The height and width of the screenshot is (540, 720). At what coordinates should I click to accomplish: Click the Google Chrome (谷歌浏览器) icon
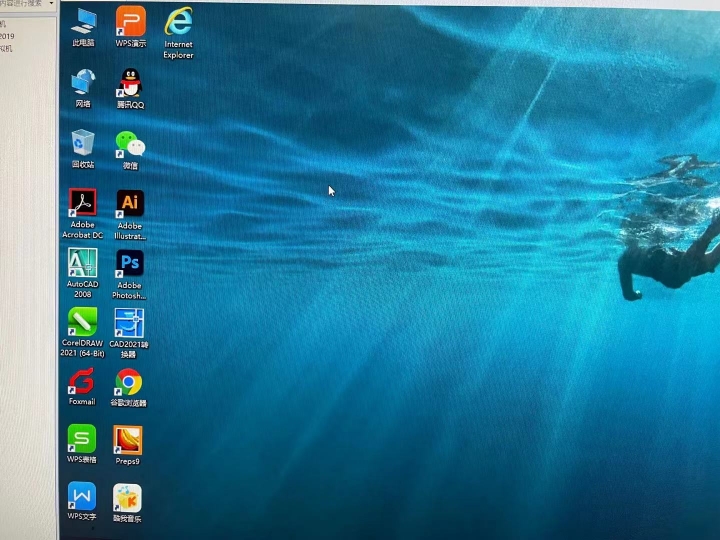pyautogui.click(x=128, y=382)
